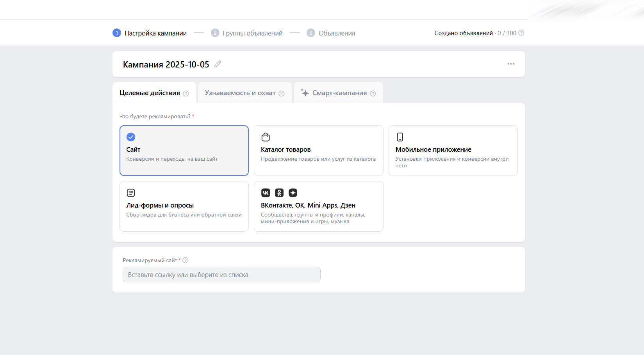Click the pencil icon to rename the campaign

[218, 64]
